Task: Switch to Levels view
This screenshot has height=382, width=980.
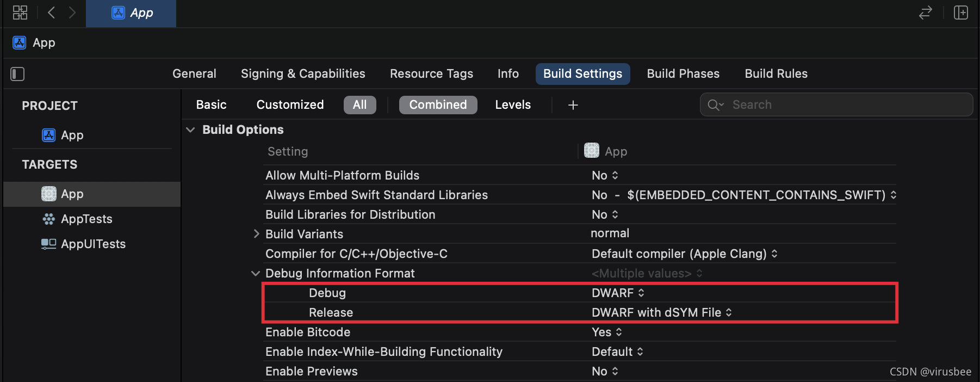Action: 513,104
